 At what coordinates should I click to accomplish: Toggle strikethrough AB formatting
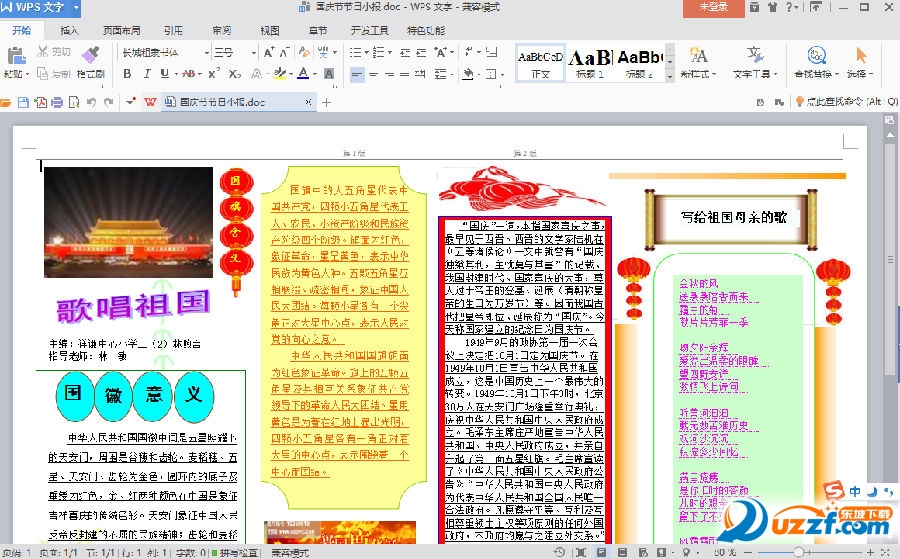click(188, 73)
